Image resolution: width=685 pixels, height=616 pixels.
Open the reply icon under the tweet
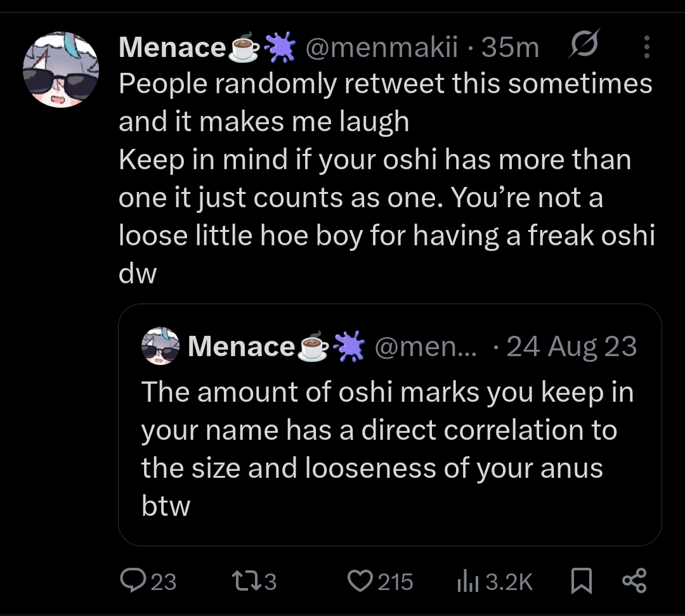tap(133, 581)
